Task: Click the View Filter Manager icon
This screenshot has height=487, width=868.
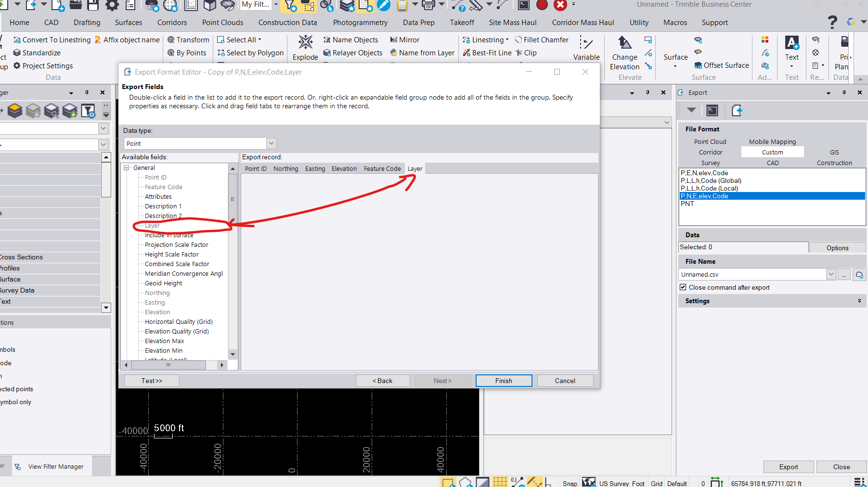Action: point(18,467)
